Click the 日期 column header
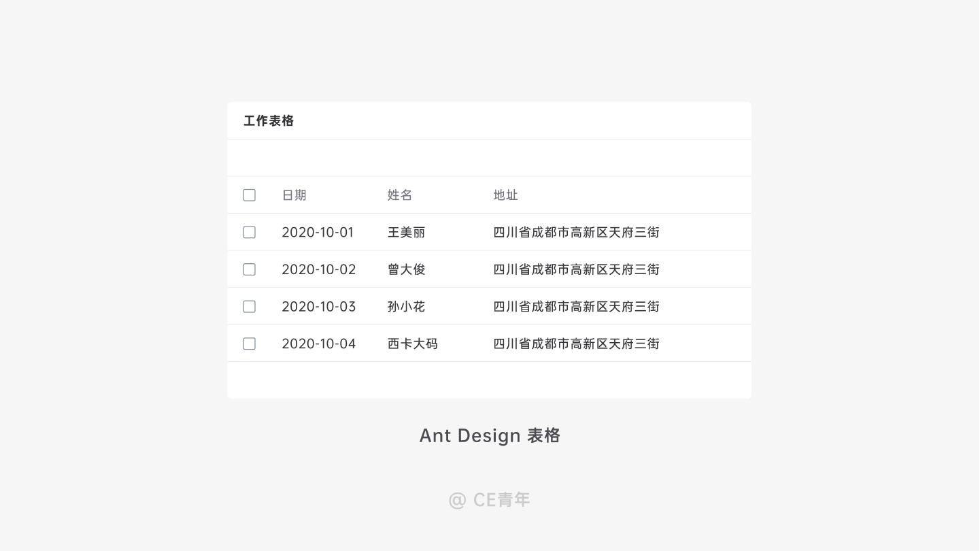Screen dimensions: 980x551 click(294, 195)
